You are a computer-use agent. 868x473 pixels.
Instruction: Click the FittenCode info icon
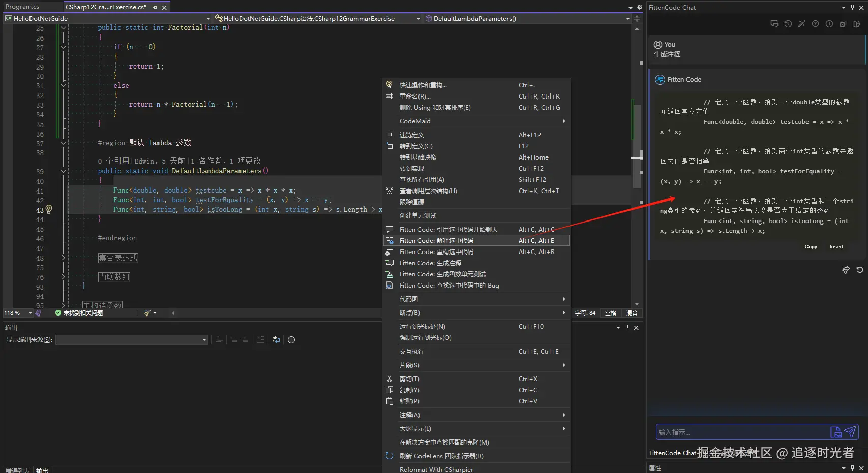[x=829, y=24]
